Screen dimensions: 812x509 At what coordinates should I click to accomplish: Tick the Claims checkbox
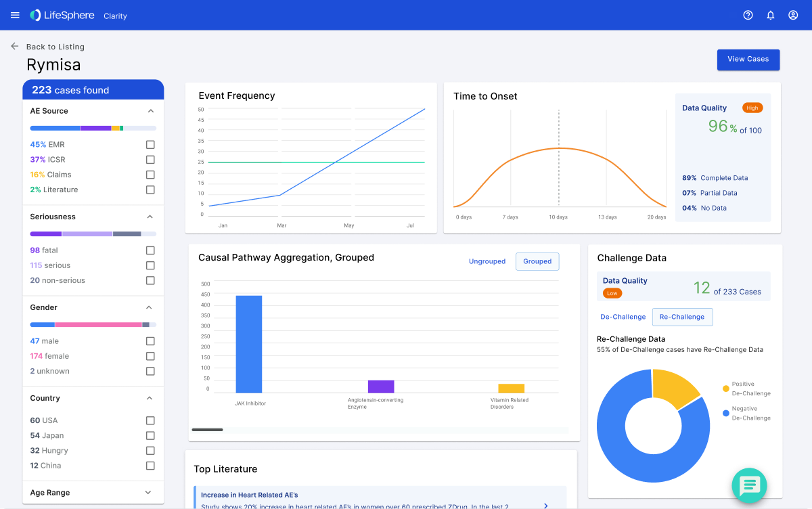150,175
